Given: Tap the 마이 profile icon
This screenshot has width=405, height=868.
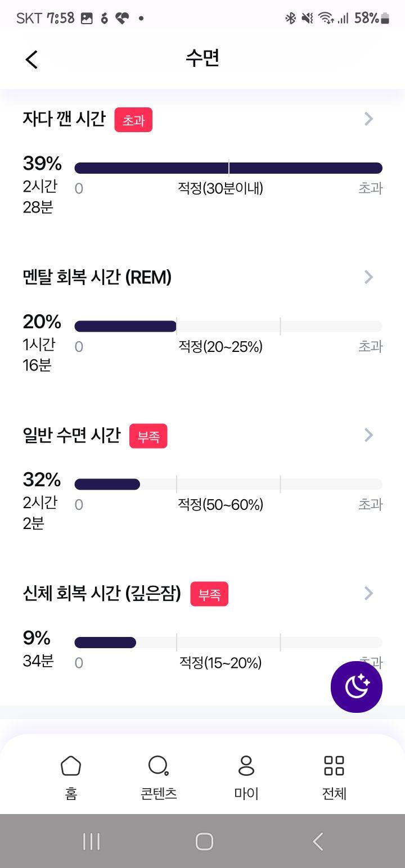Looking at the screenshot, I should [x=246, y=766].
